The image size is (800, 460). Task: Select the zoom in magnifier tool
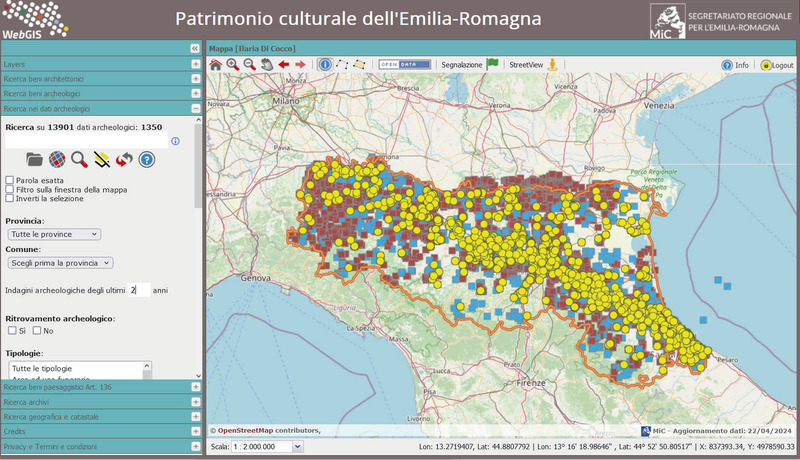[232, 64]
